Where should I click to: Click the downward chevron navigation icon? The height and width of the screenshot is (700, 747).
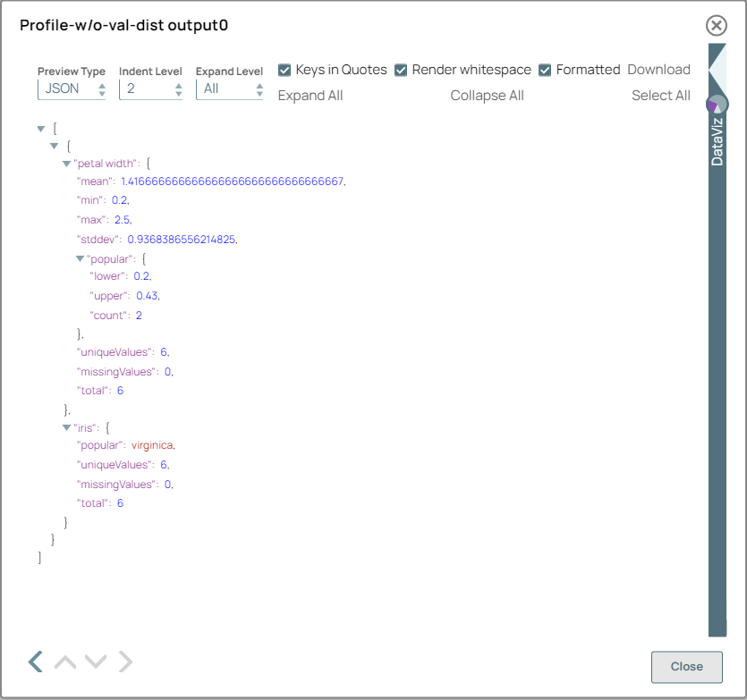click(x=95, y=662)
